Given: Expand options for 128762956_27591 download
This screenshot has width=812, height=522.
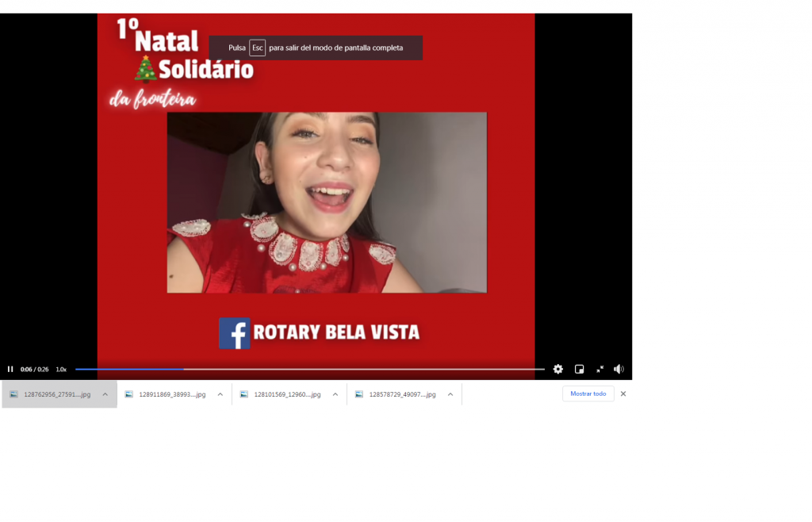Looking at the screenshot, I should click(105, 394).
